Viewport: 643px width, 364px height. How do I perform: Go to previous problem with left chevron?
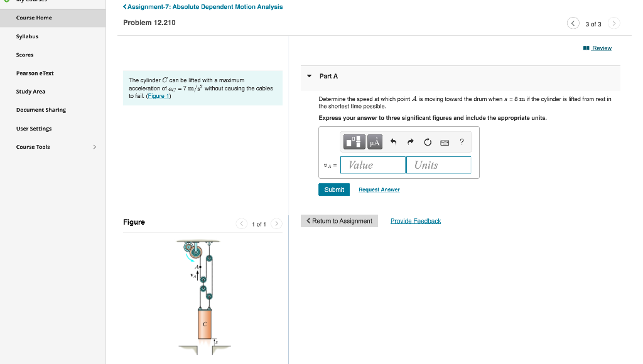click(x=573, y=23)
